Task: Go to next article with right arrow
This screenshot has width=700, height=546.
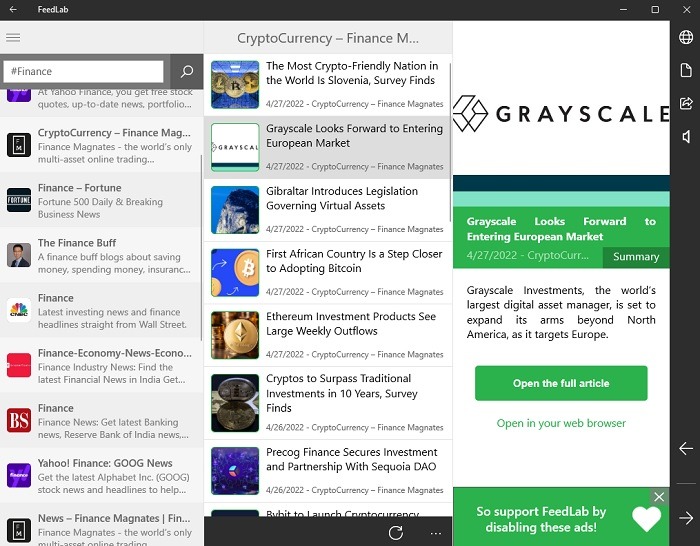Action: [x=686, y=517]
